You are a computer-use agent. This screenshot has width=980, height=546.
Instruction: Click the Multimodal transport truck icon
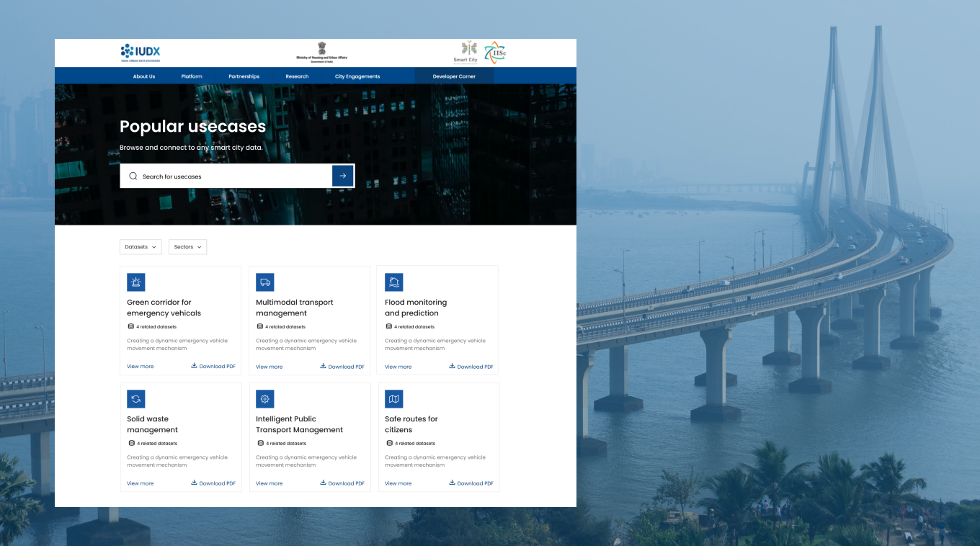[x=265, y=282]
